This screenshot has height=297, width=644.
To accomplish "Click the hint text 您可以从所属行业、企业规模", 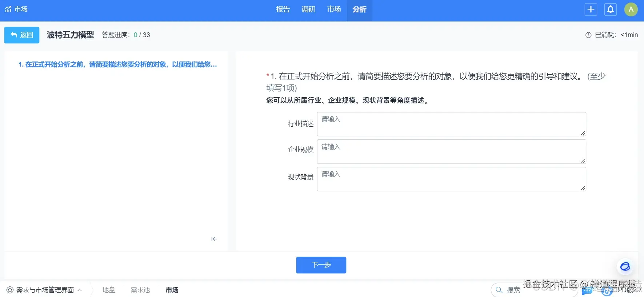I will point(348,100).
